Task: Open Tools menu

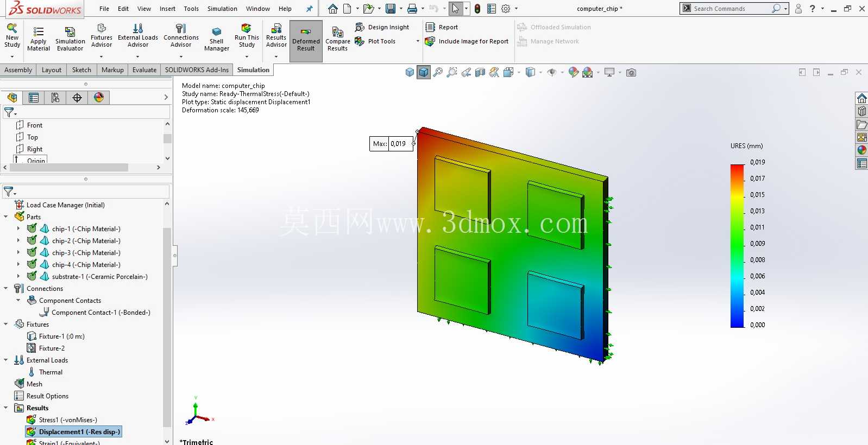Action: 191,9
